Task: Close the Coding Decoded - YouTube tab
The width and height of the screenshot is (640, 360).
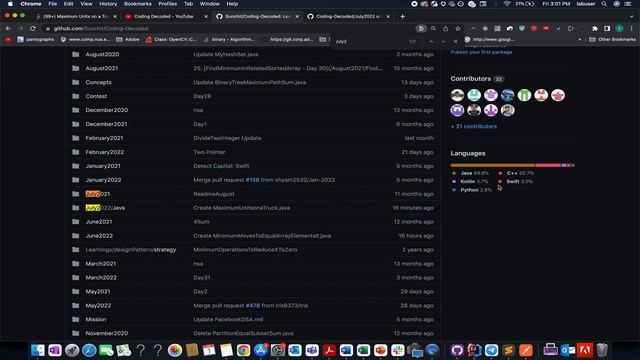Action: click(x=206, y=16)
